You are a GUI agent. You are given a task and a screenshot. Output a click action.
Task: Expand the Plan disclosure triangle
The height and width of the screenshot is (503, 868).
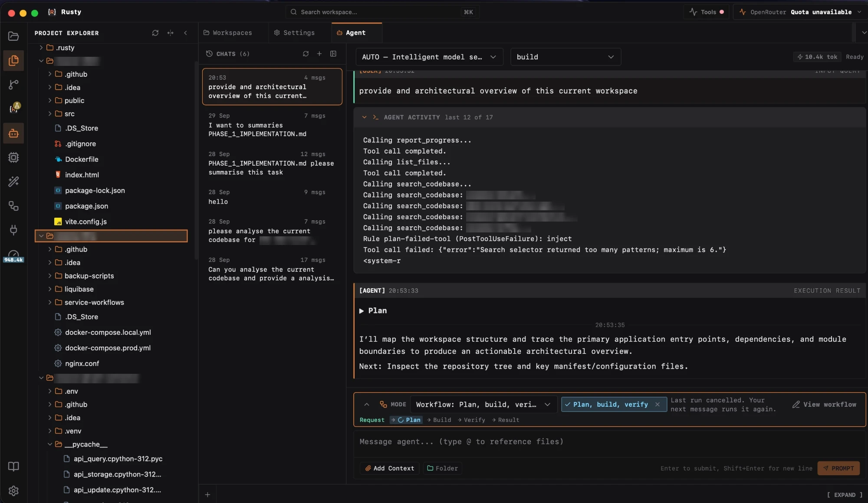362,311
